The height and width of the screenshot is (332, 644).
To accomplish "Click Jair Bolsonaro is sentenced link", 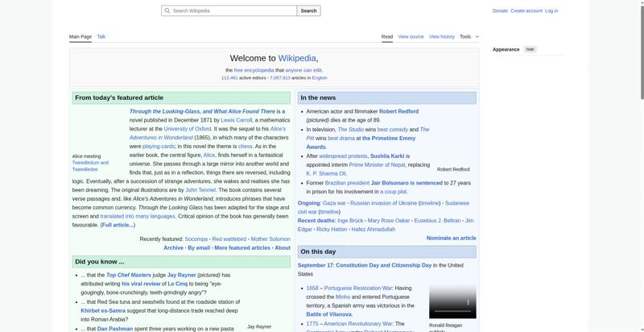I will 407,183.
